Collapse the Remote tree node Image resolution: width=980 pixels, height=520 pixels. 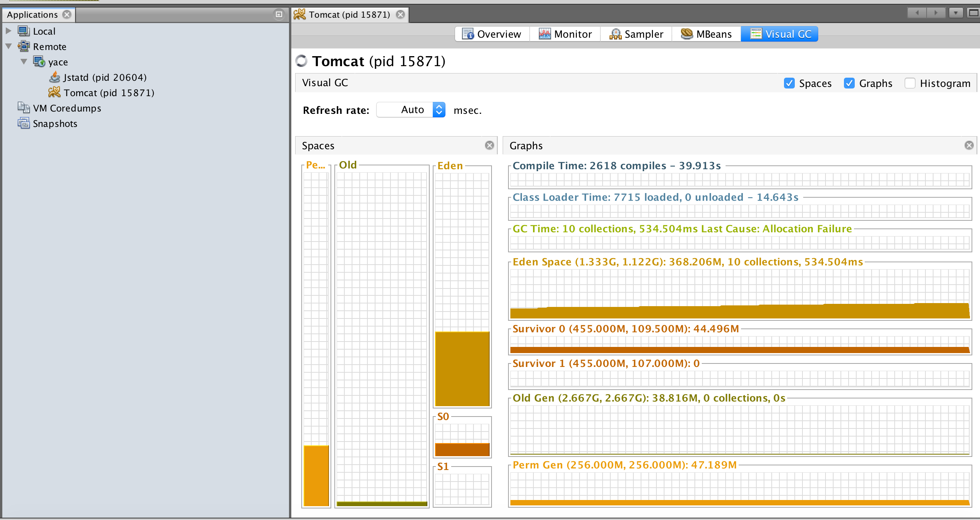8,46
